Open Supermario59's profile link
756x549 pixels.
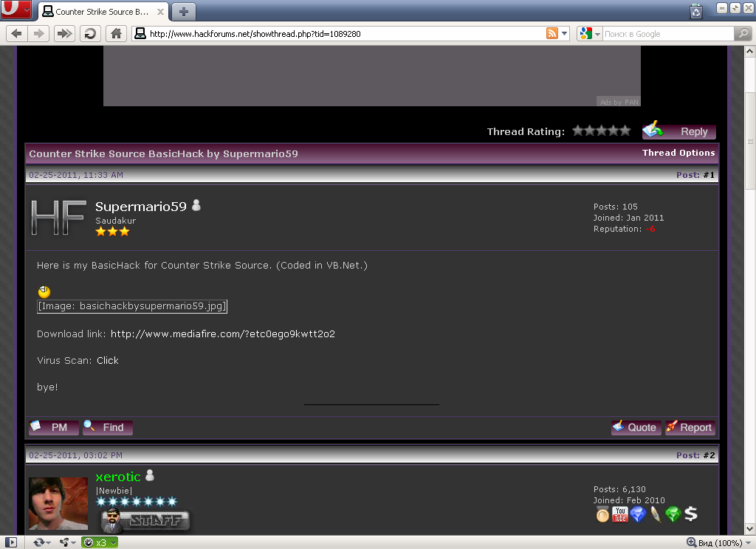point(141,207)
